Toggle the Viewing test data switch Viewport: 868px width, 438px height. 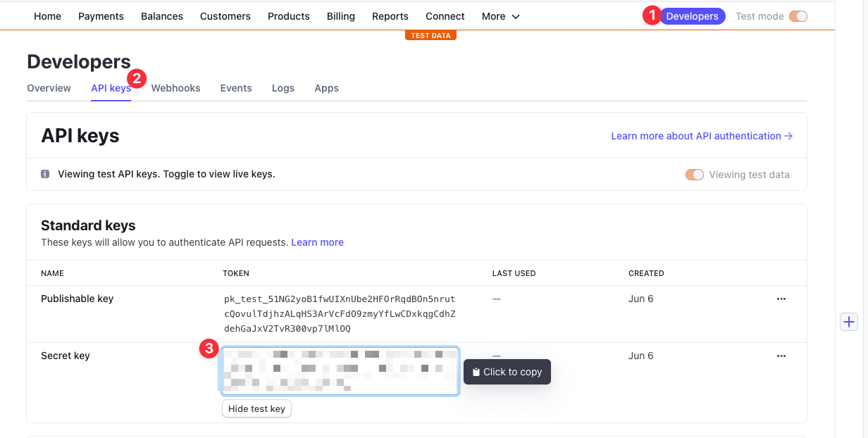695,175
